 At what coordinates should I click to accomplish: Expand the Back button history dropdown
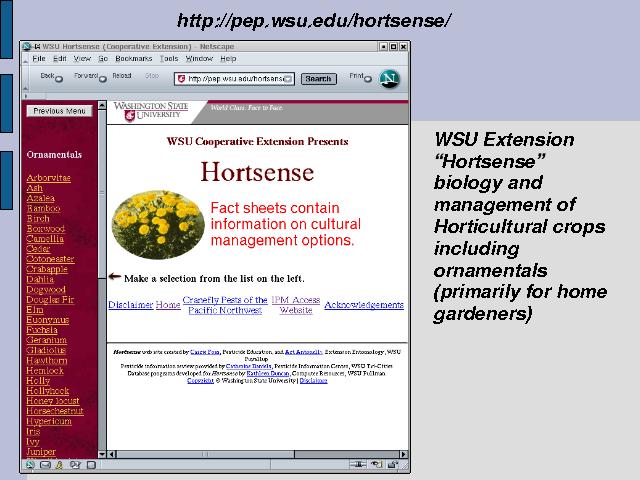[x=59, y=79]
